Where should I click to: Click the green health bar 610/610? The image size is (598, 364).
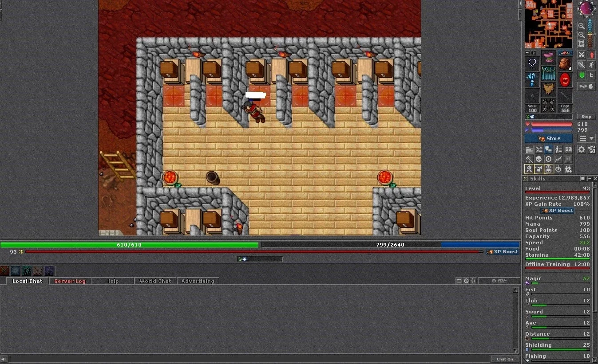point(129,245)
